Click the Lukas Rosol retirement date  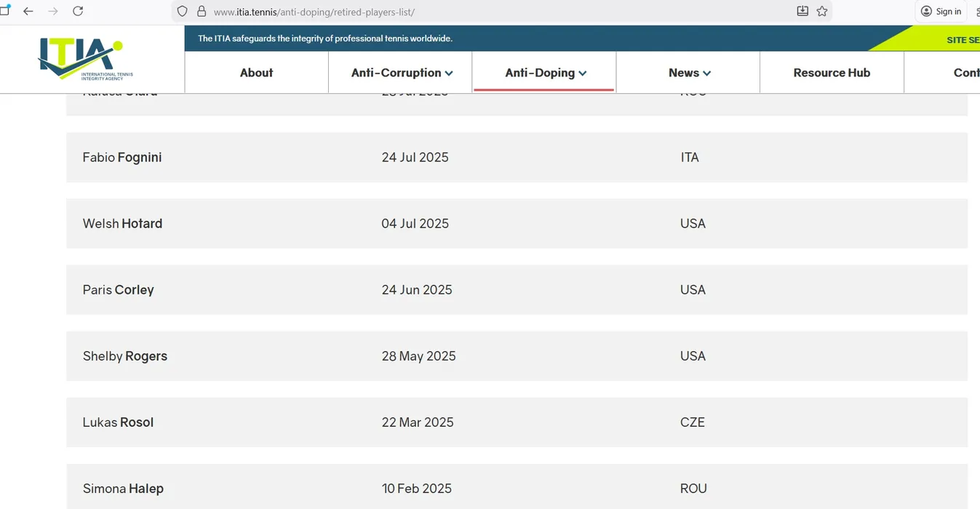pos(418,422)
